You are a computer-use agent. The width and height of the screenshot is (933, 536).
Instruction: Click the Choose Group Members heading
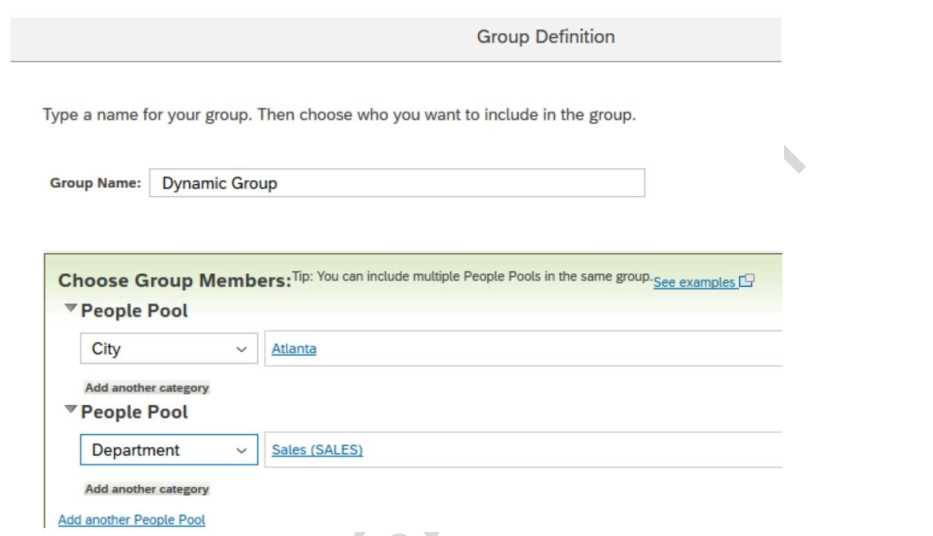pyautogui.click(x=174, y=281)
